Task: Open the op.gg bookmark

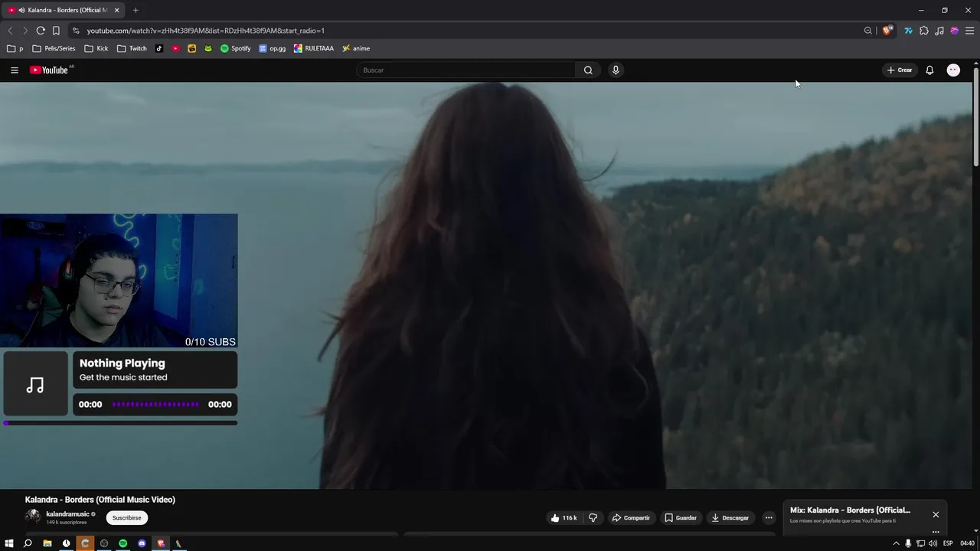Action: coord(273,48)
